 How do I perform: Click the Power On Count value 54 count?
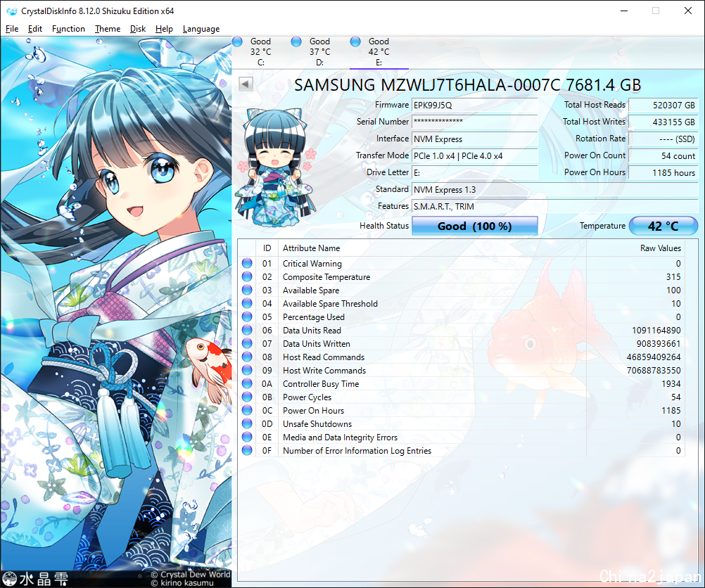pos(663,156)
